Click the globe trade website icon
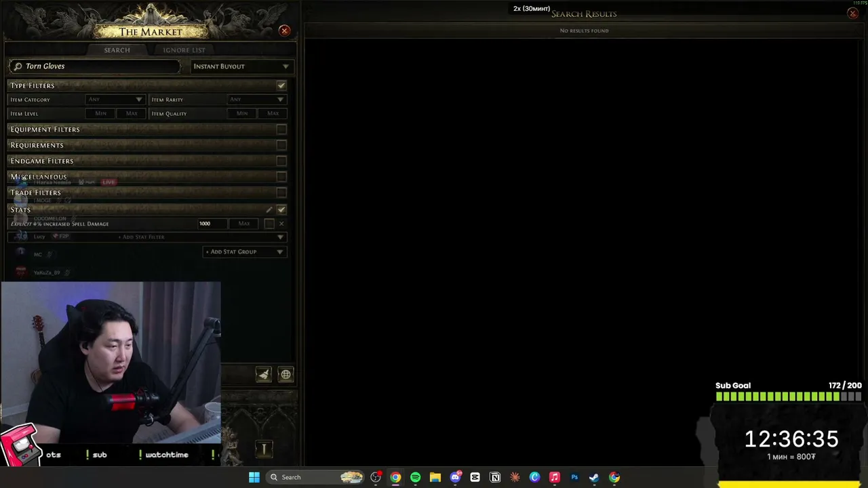This screenshot has width=868, height=488. (x=285, y=374)
